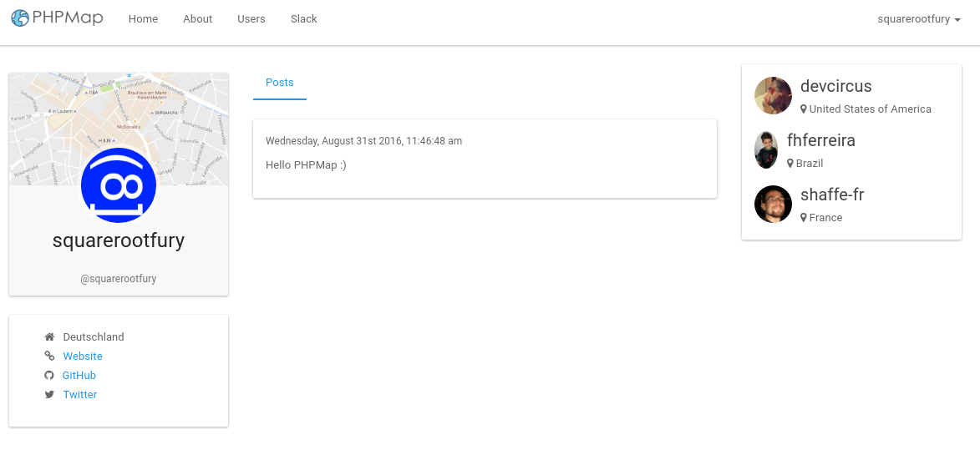Click the post date Wednesday, August 31st 2016
980x450 pixels.
(x=363, y=141)
